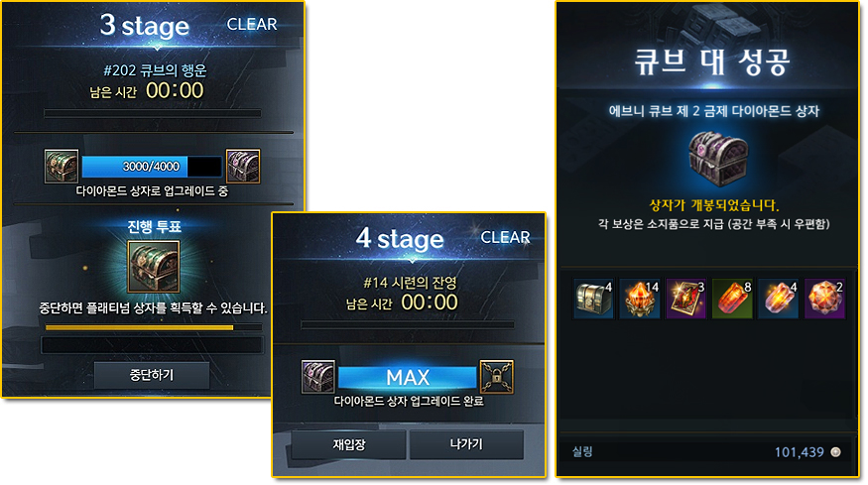Click the locked chest icon next to MAX bar

pos(497,377)
